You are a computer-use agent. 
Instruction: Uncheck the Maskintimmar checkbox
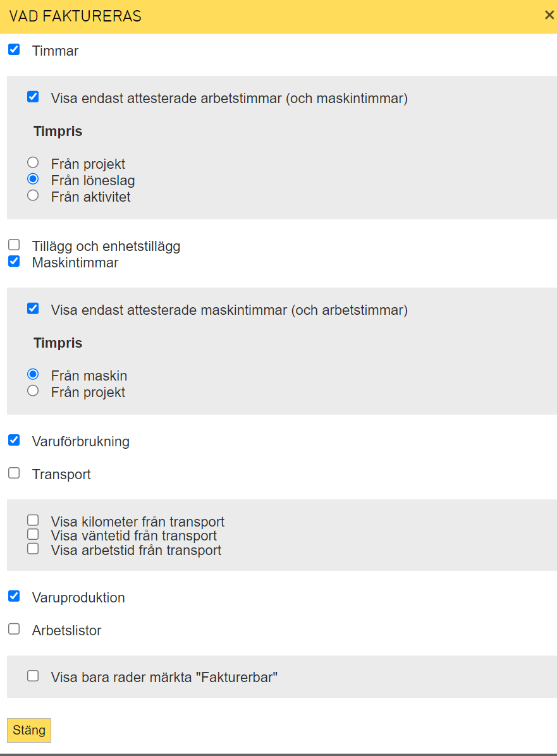(14, 261)
